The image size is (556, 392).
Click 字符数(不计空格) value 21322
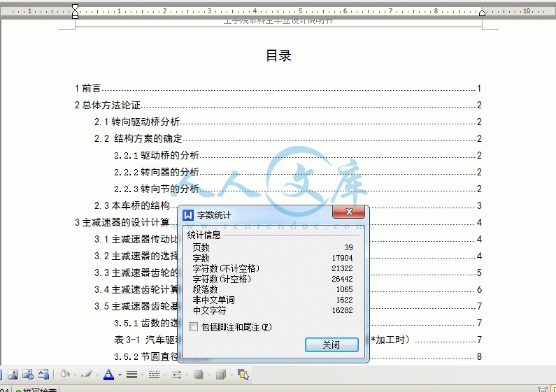[x=343, y=268]
